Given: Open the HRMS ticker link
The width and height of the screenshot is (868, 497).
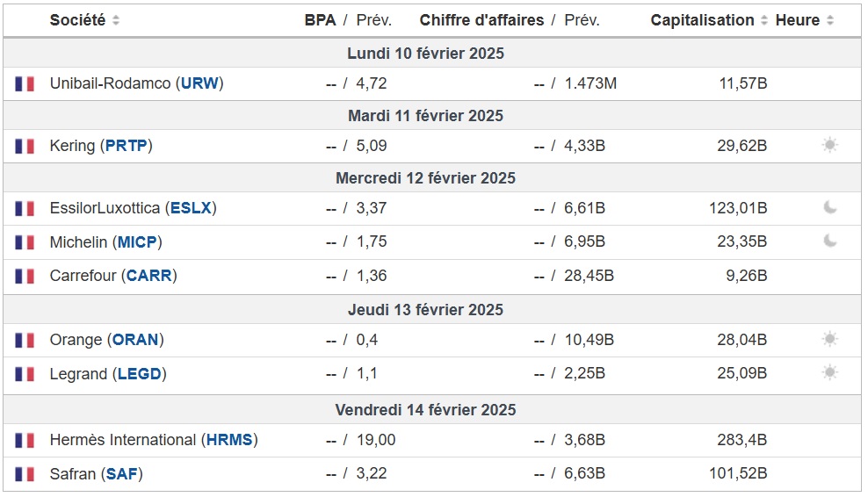Looking at the screenshot, I should pyautogui.click(x=228, y=440).
